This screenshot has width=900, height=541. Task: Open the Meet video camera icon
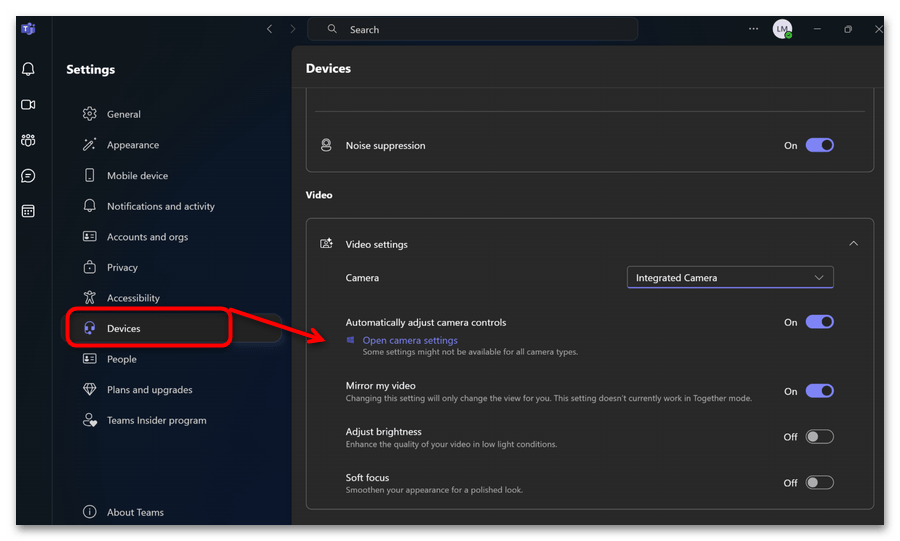(x=28, y=104)
